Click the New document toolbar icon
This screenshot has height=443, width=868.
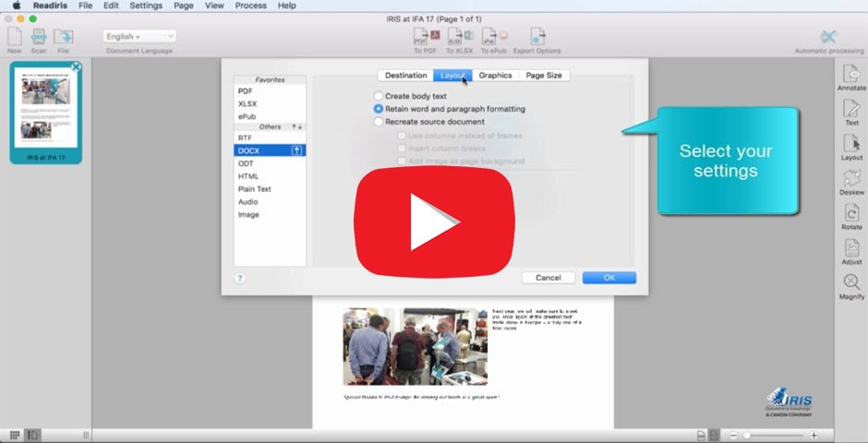[x=15, y=41]
